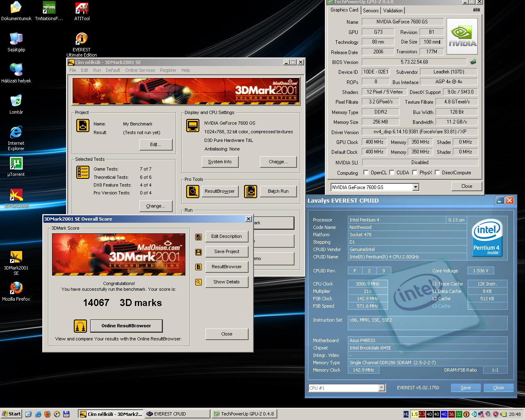Click the ResultBrowser magnifier icon in Pro Tools
This screenshot has width=525, height=420.
pos(193,191)
